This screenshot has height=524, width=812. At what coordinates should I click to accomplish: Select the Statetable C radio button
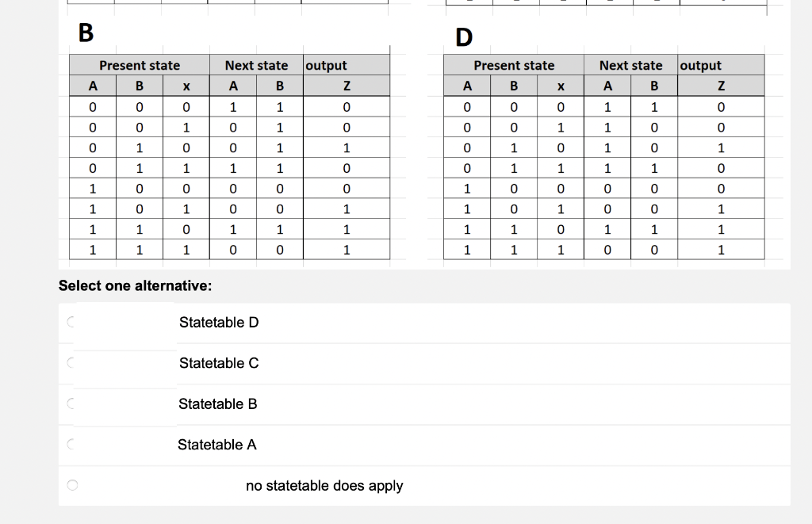tap(71, 363)
